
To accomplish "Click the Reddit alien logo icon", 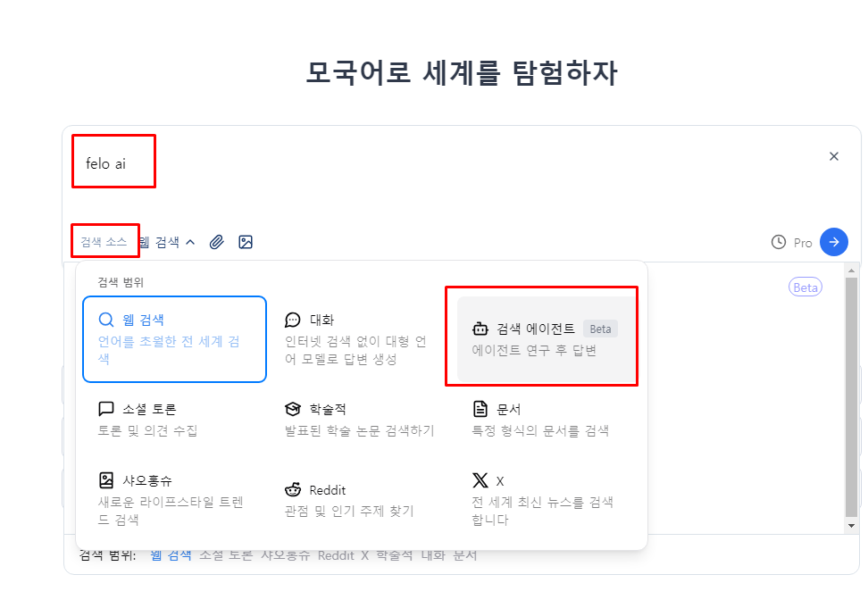I will [292, 489].
